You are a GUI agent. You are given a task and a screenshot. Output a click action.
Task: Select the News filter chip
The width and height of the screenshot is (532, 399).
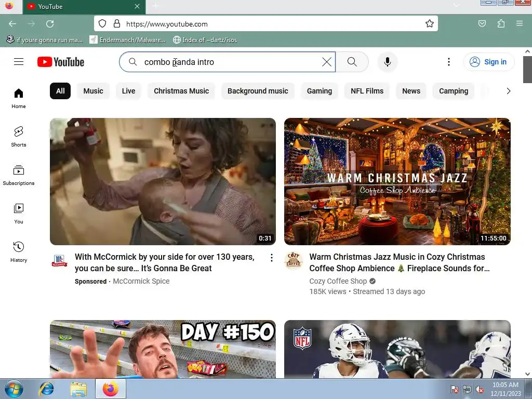[411, 91]
